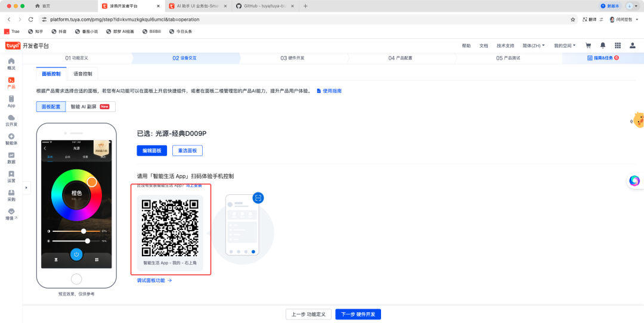This screenshot has height=323, width=644.
Task: Open 文档 in the top nav
Action: (484, 45)
